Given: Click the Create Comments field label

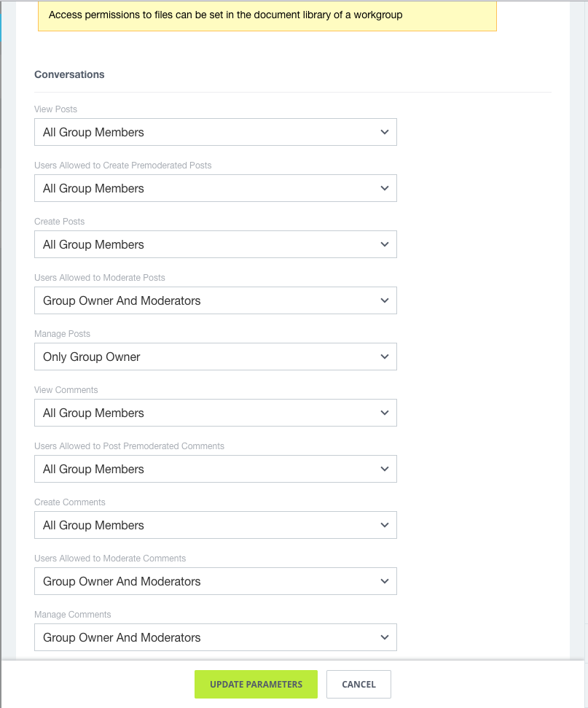Looking at the screenshot, I should coord(69,502).
